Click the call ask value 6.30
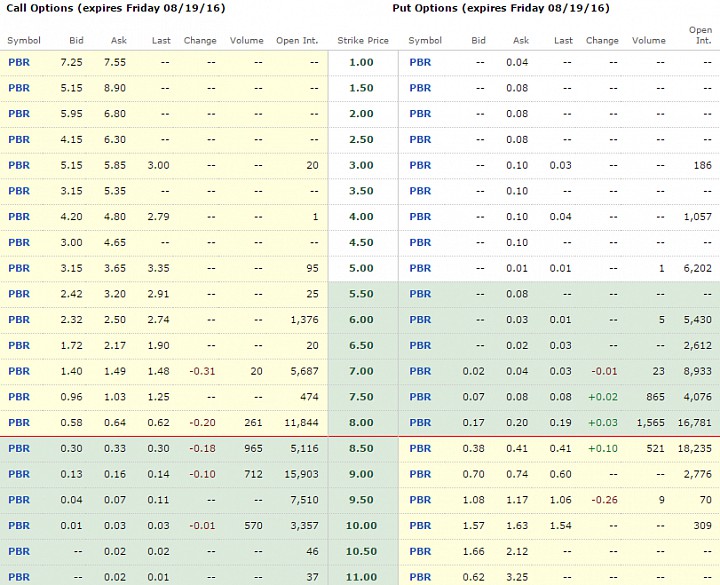 click(114, 140)
